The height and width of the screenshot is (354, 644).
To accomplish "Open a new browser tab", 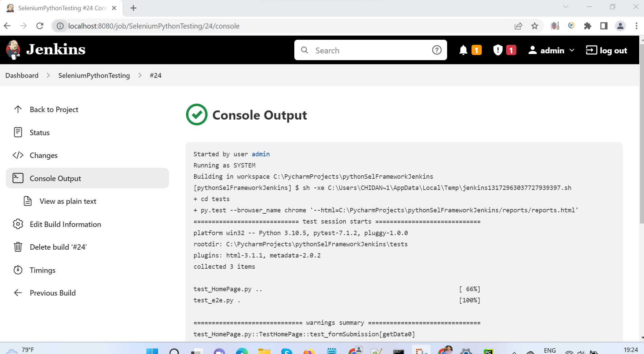I will 133,8.
